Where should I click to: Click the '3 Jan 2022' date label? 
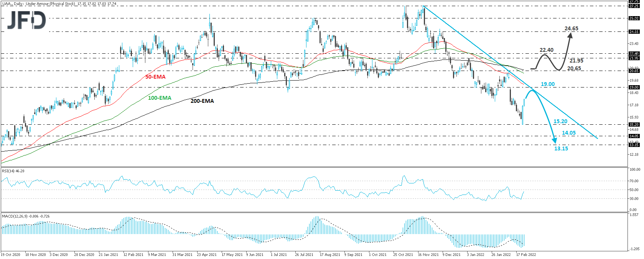coord(476,255)
